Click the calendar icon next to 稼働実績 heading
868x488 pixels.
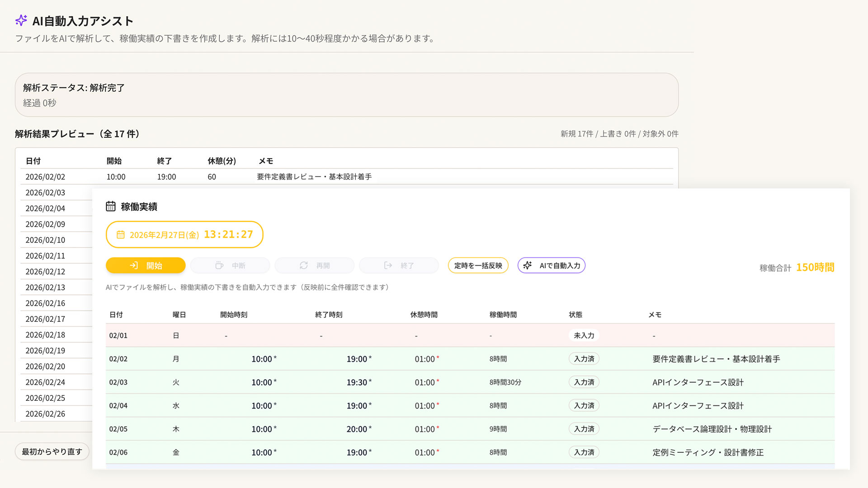[x=111, y=206]
